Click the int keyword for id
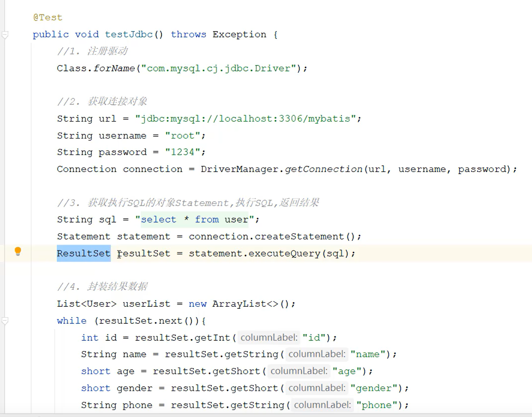The image size is (532, 417). click(x=90, y=338)
